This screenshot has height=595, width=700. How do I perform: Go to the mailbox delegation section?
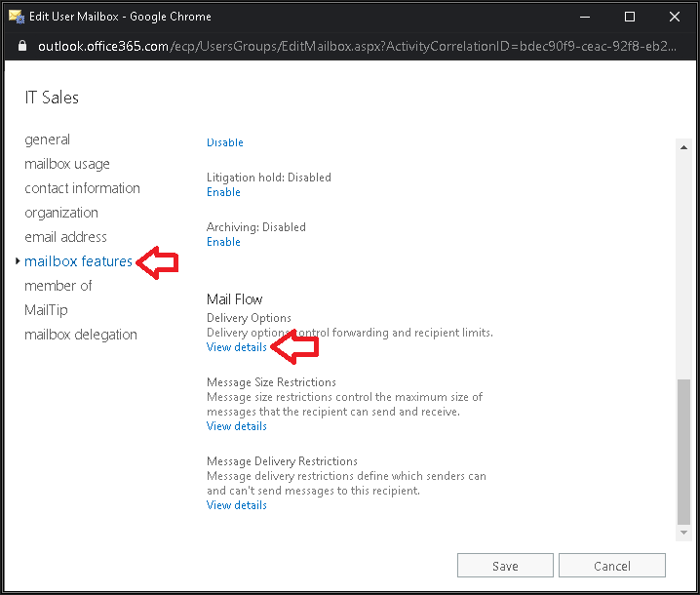(x=81, y=335)
